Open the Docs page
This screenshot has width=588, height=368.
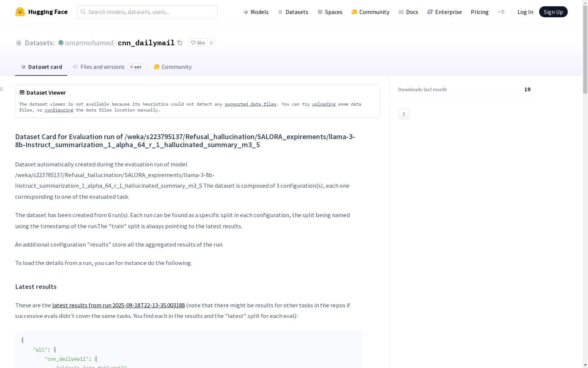point(408,12)
